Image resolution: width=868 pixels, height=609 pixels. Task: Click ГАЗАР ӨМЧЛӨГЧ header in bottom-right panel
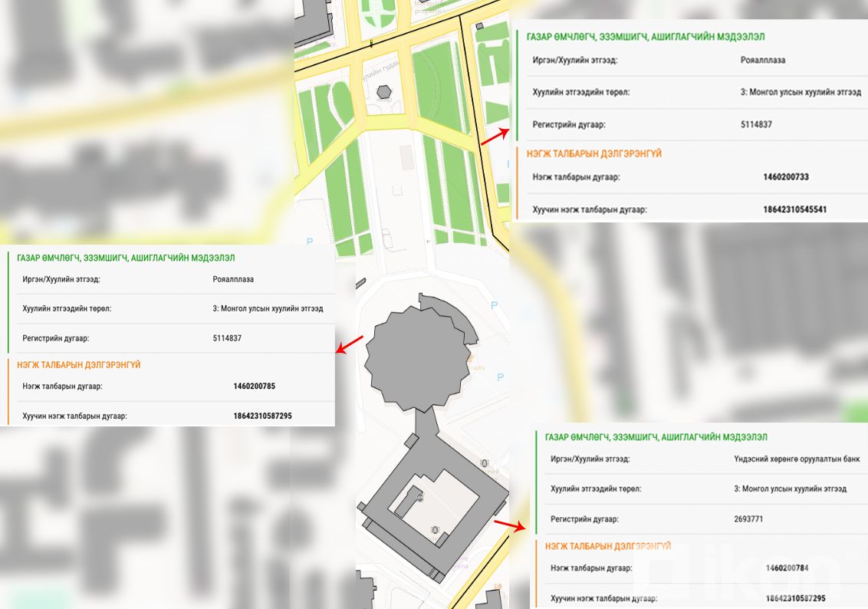656,437
